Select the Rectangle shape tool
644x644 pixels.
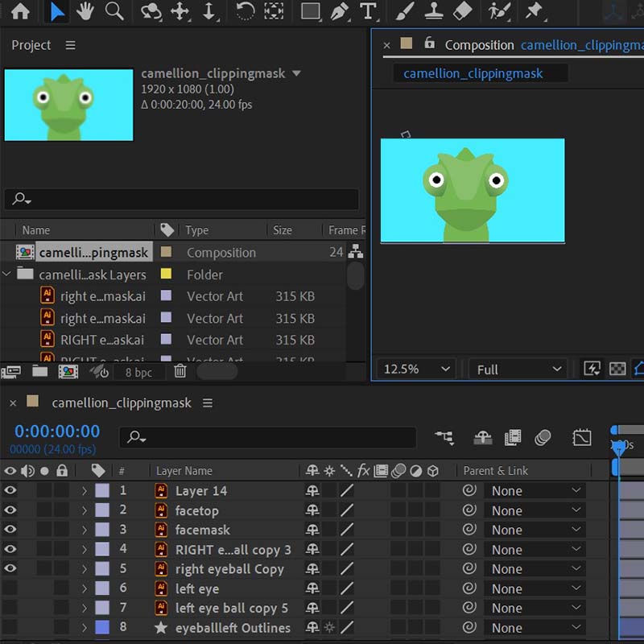[310, 11]
